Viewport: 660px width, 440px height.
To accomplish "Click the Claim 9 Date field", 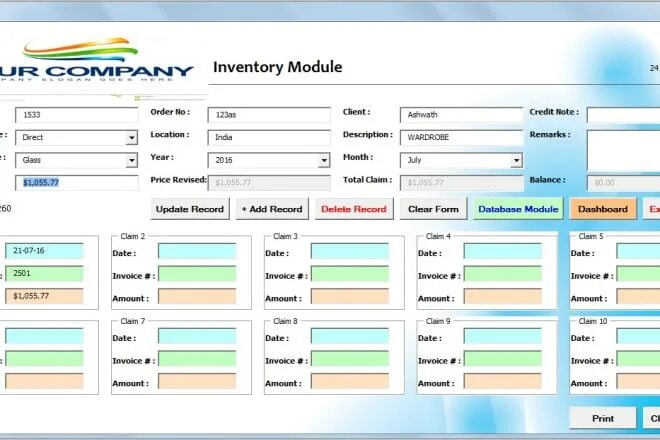I will [503, 336].
